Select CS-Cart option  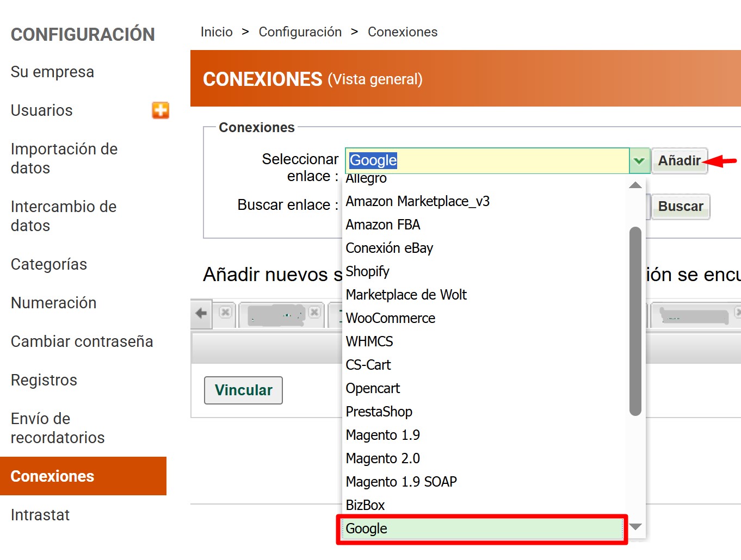[368, 365]
